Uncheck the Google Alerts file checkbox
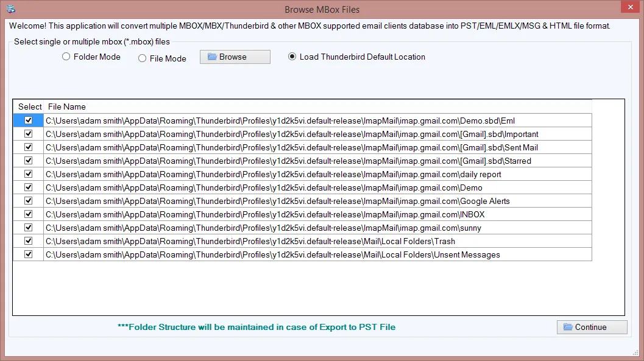644x361 pixels. pyautogui.click(x=29, y=201)
